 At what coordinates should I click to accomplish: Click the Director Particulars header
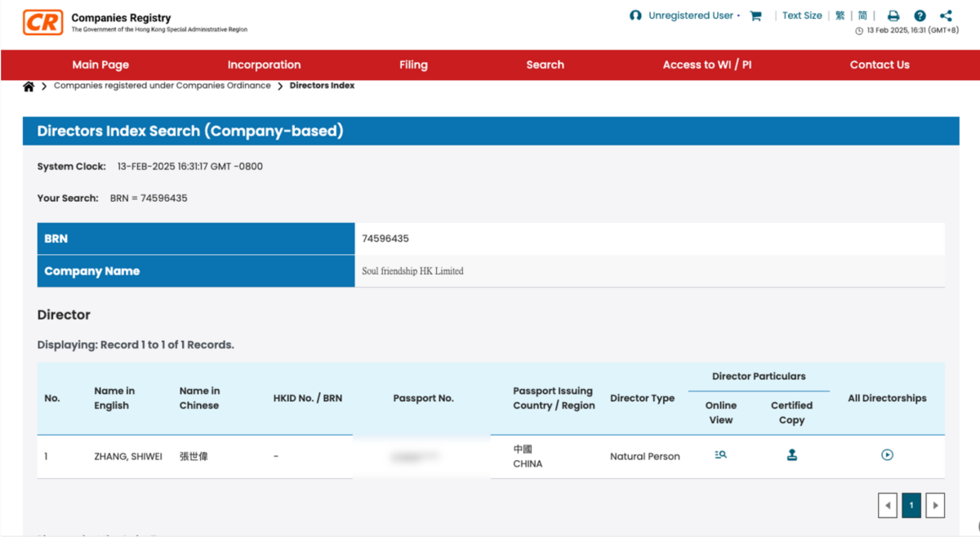[759, 377]
